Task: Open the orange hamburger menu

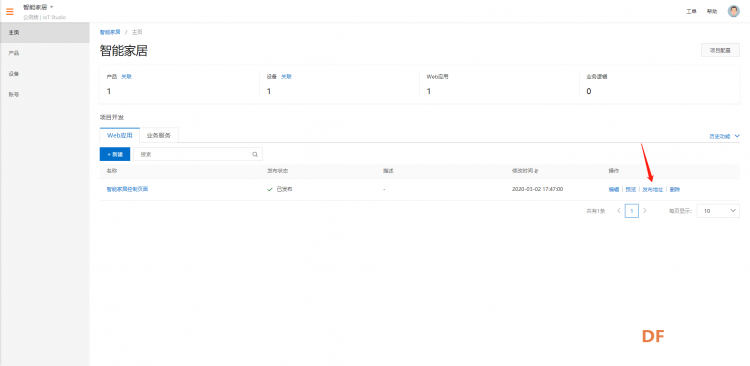Action: [10, 11]
